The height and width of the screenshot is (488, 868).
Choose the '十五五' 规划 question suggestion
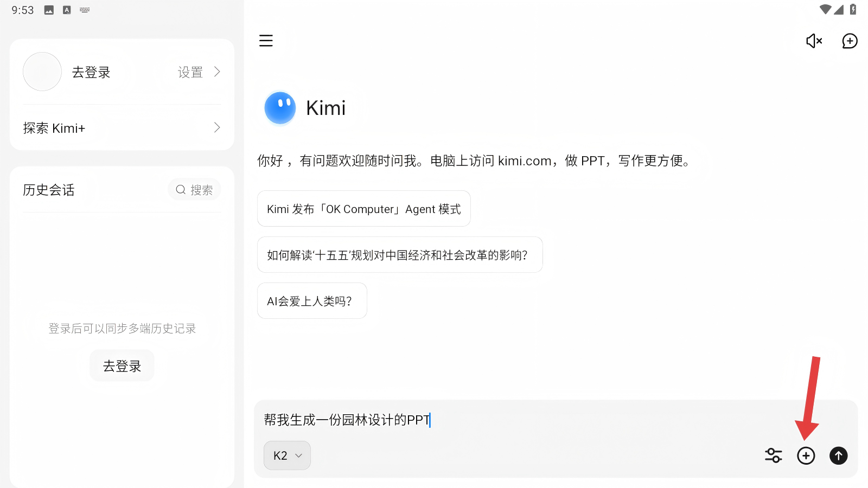tap(399, 255)
